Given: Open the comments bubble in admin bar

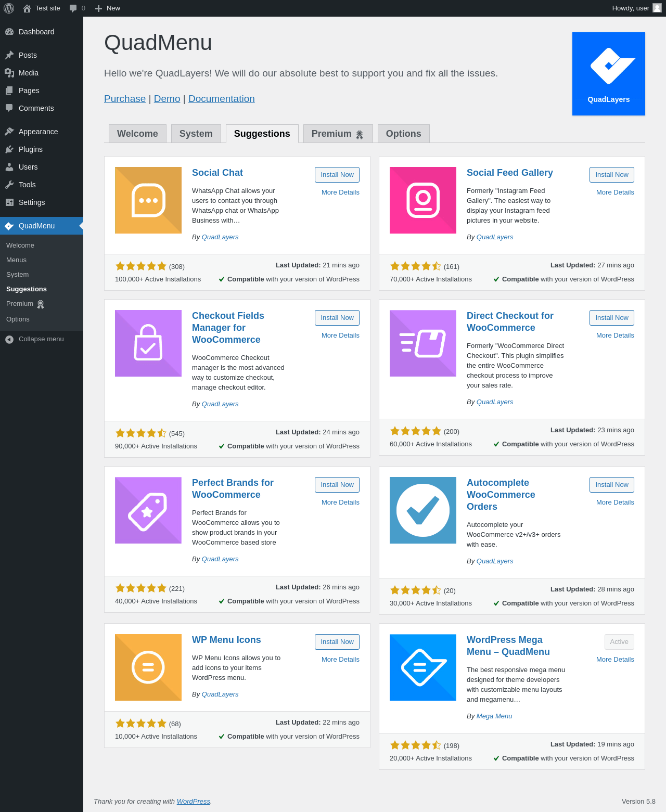Looking at the screenshot, I should [73, 8].
